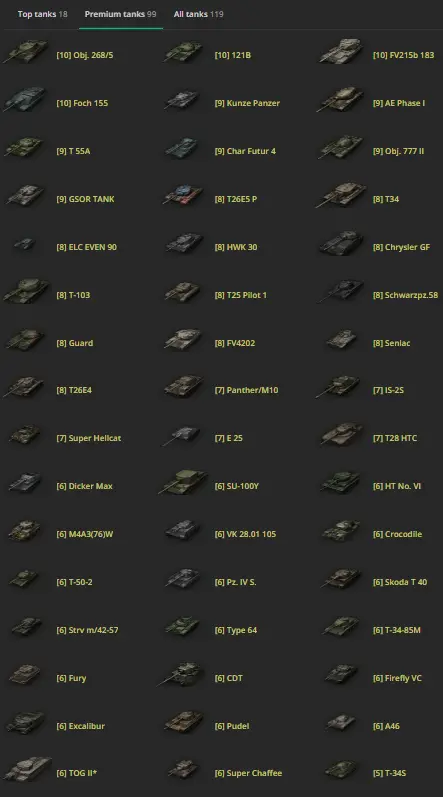Open the All tanks tab

click(x=198, y=14)
